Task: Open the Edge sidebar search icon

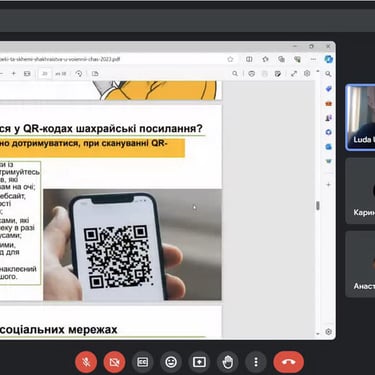Action: [328, 74]
